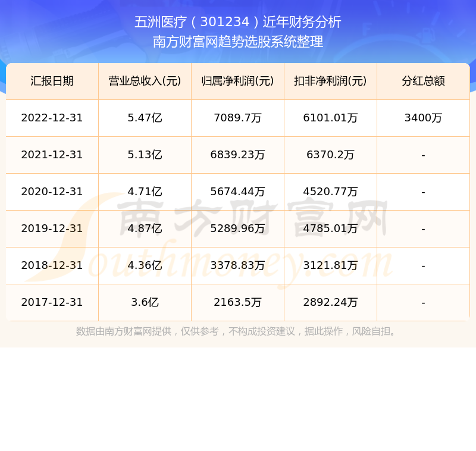Click the dividend value 3400万

tap(423, 118)
